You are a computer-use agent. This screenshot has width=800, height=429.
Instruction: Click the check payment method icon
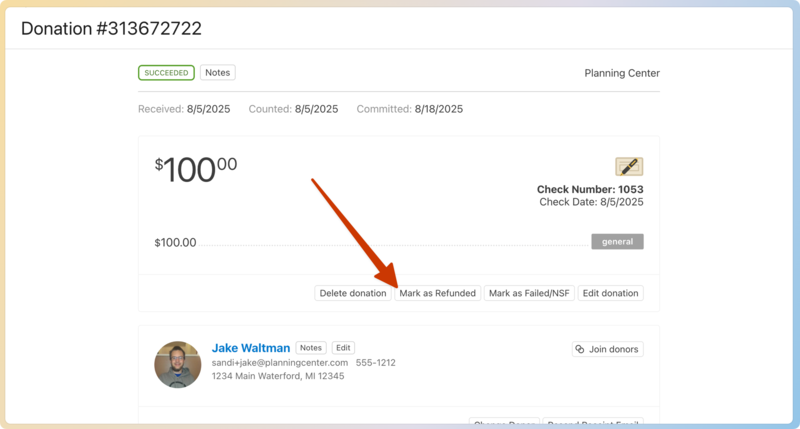pos(629,167)
